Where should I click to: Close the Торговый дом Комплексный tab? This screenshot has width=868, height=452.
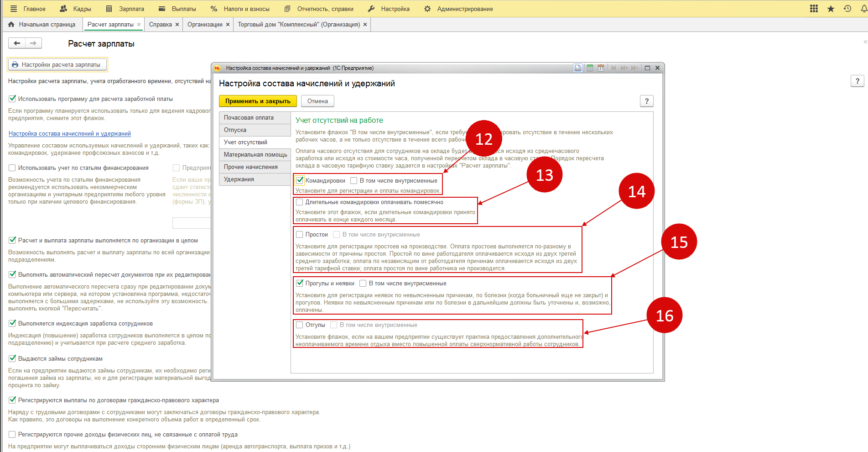click(x=365, y=25)
